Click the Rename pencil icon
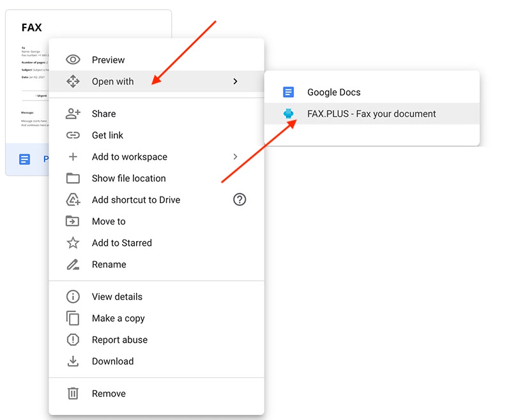511x420 pixels. [x=73, y=265]
